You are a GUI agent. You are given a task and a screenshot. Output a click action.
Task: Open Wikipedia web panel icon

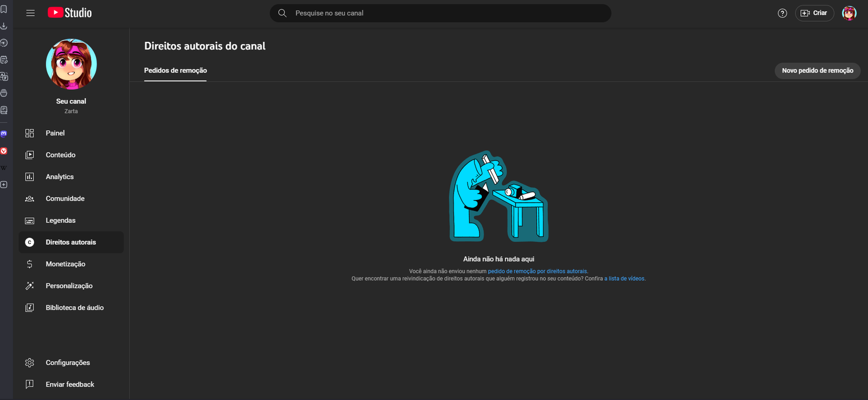click(x=4, y=168)
